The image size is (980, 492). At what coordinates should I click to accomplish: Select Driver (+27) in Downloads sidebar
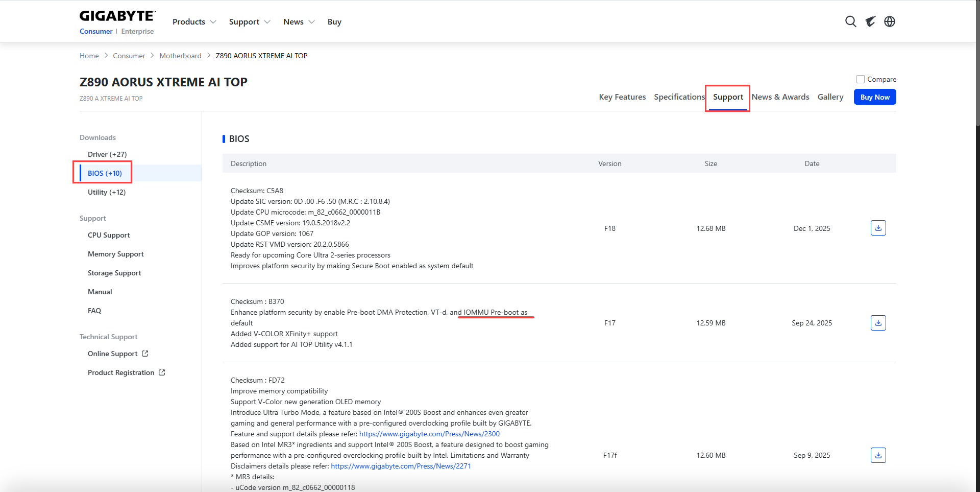click(107, 154)
